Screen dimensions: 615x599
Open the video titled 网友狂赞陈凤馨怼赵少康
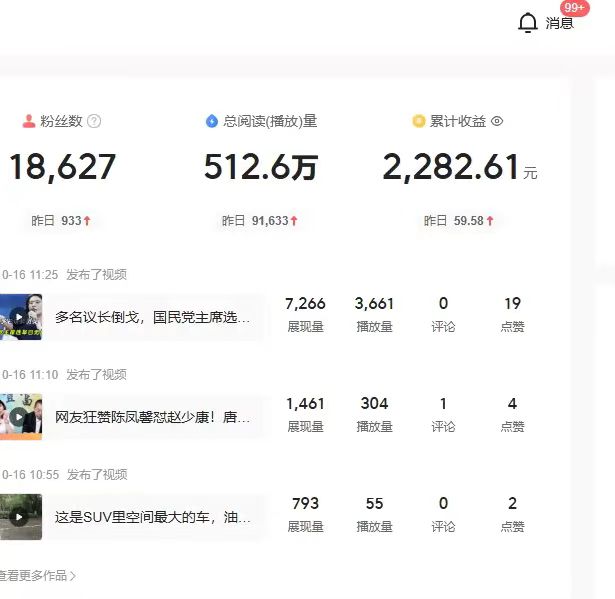click(x=152, y=418)
